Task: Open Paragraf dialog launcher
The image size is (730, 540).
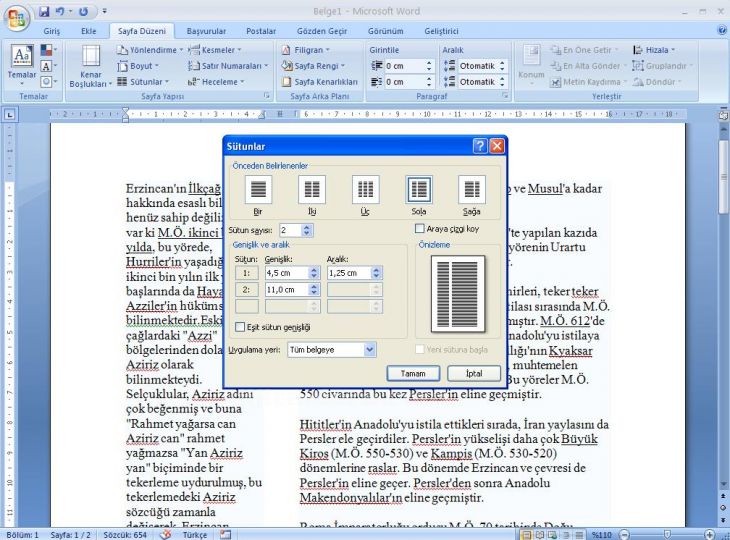Action: pos(505,95)
